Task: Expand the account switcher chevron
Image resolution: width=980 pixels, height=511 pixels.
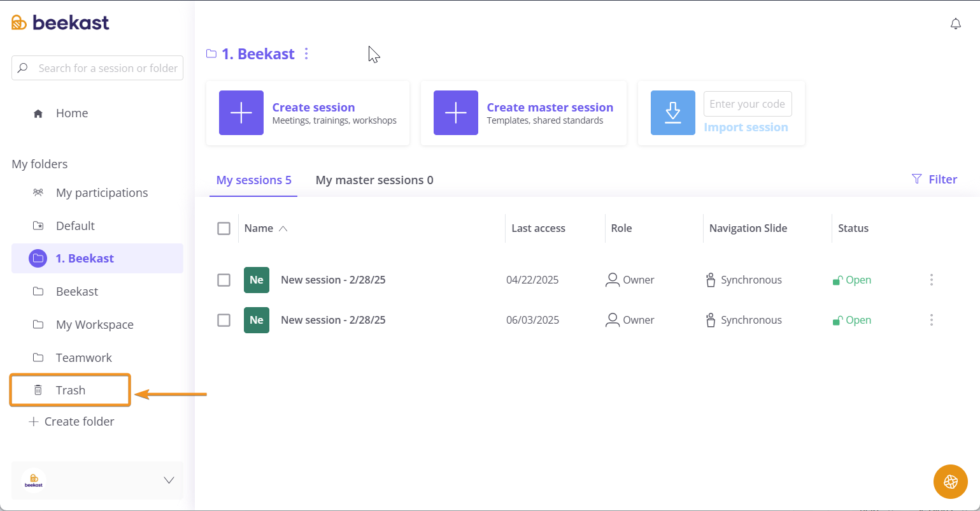Action: [x=169, y=480]
